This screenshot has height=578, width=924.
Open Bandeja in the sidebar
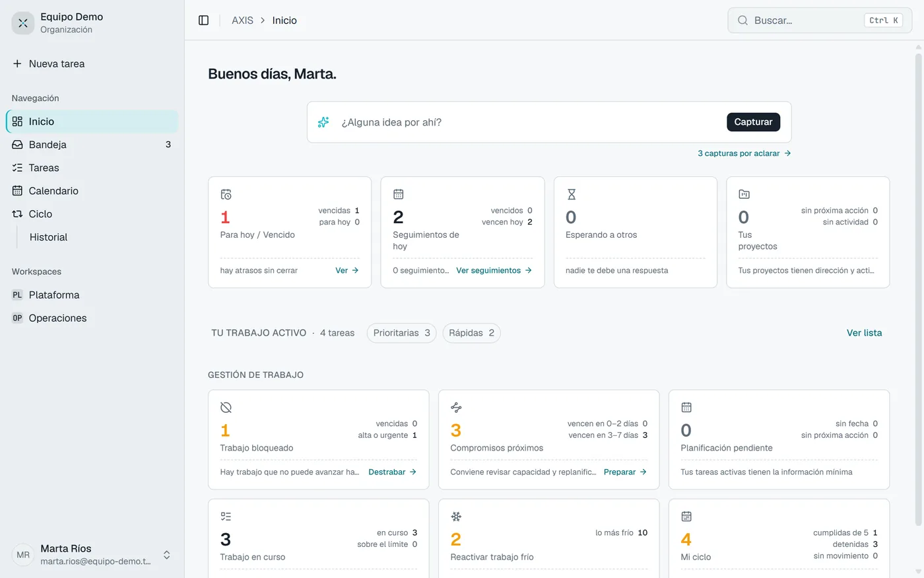point(92,145)
